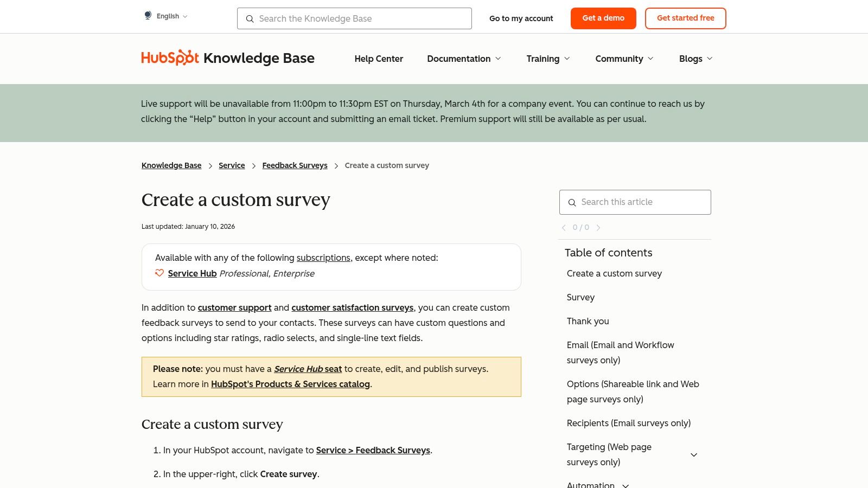Expand the Targeting section in Table of contents

click(x=694, y=455)
